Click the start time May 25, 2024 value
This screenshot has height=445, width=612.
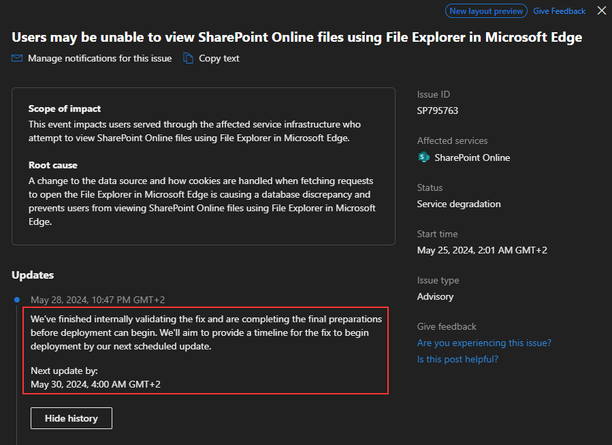pyautogui.click(x=482, y=250)
